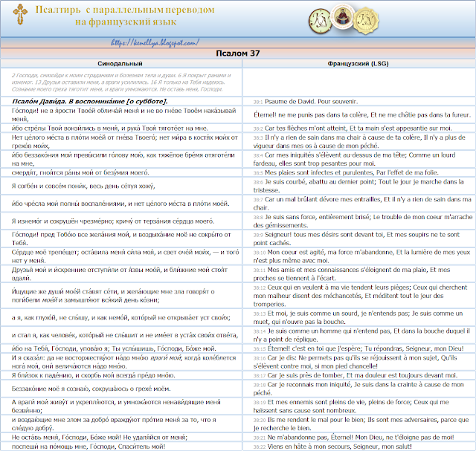
Task: Click verse А враги мои живут
Action: (x=116, y=406)
